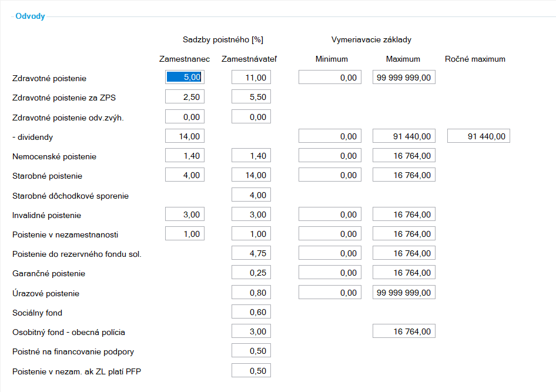This screenshot has width=556, height=392.
Task: Click Maximum base for Osobitný fond
Action: [404, 331]
